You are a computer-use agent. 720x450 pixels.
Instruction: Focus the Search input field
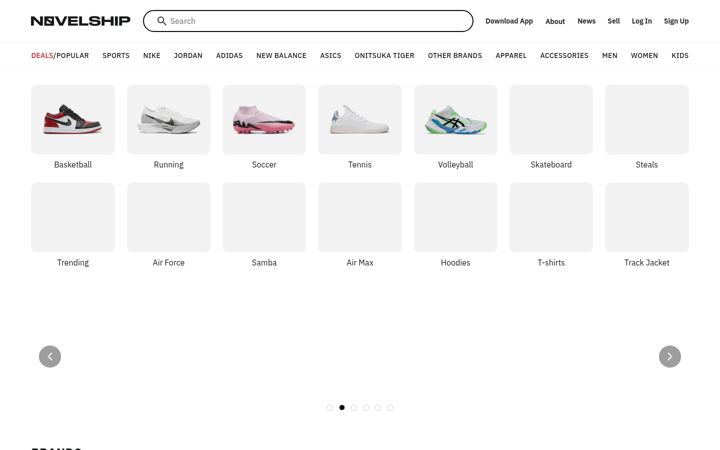click(x=308, y=21)
